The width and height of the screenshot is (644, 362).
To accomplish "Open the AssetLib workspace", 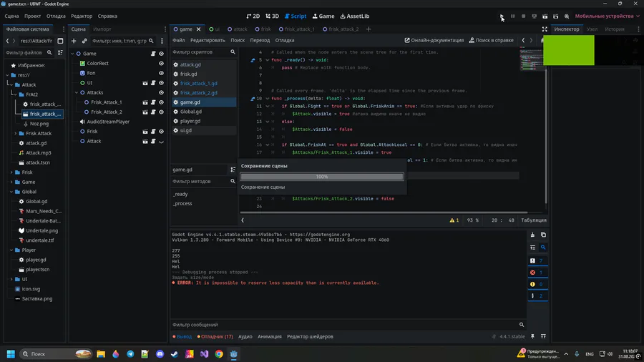I will [355, 16].
